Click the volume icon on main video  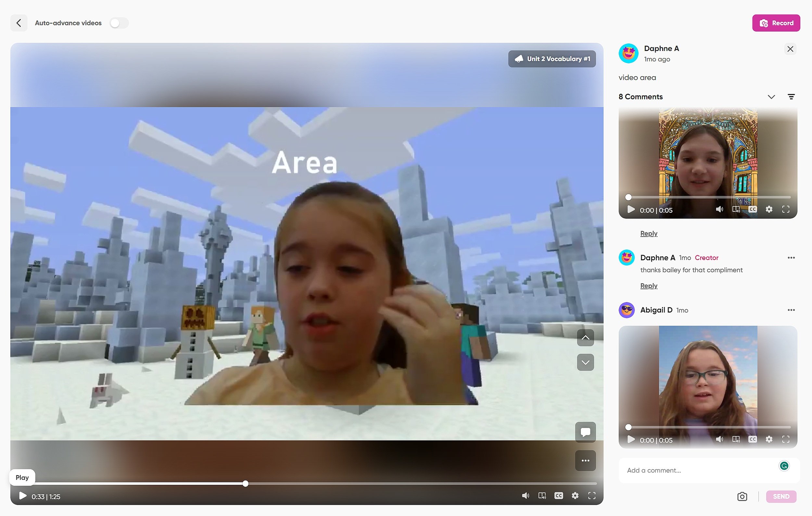526,496
